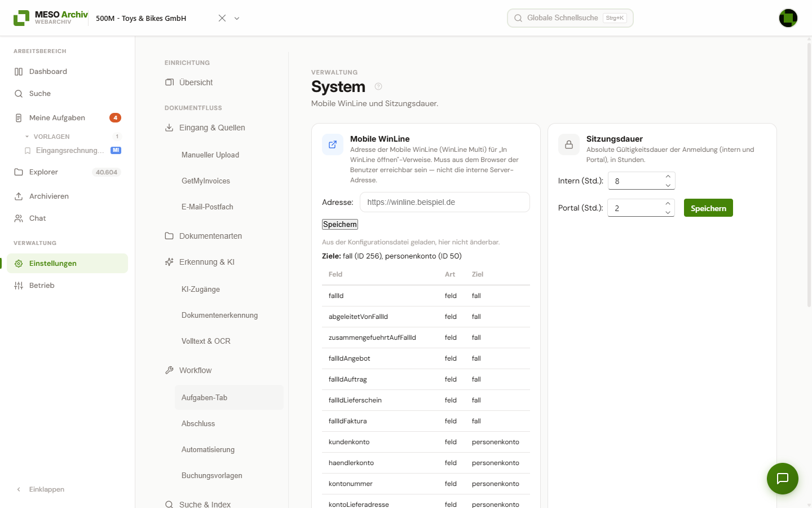The width and height of the screenshot is (812, 508).
Task: Open Abschluss settings
Action: point(229,423)
